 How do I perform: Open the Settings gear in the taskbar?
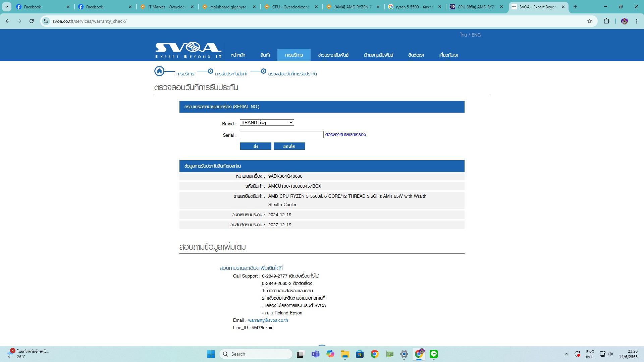coord(404,354)
